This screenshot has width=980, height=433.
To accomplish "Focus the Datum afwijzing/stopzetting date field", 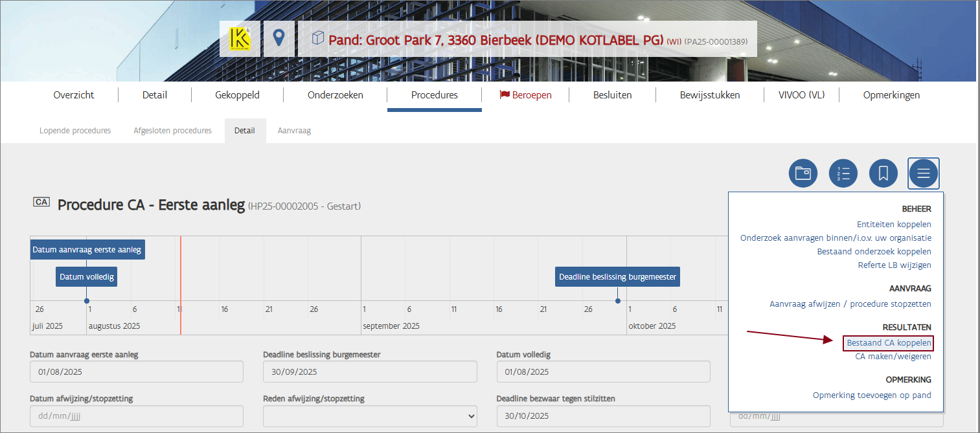I will [x=136, y=416].
